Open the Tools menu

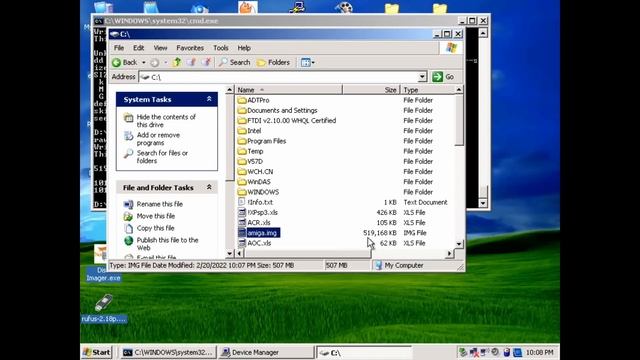[x=220, y=48]
